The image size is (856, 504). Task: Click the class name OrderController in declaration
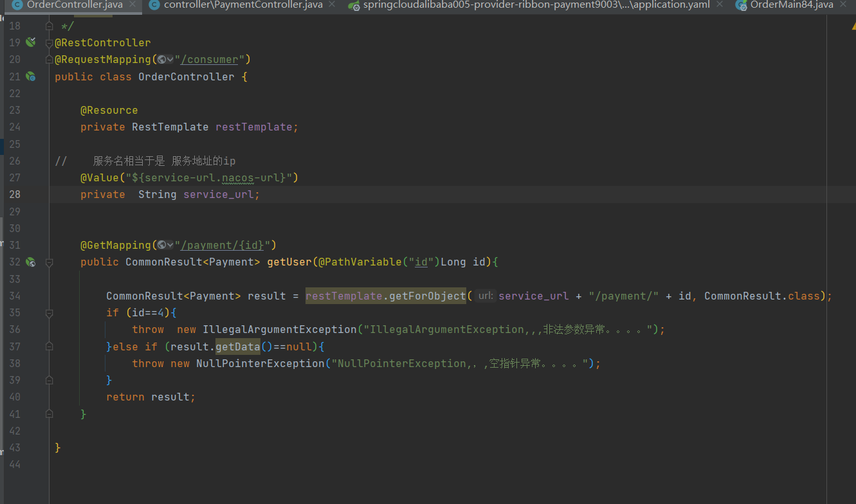click(x=187, y=76)
